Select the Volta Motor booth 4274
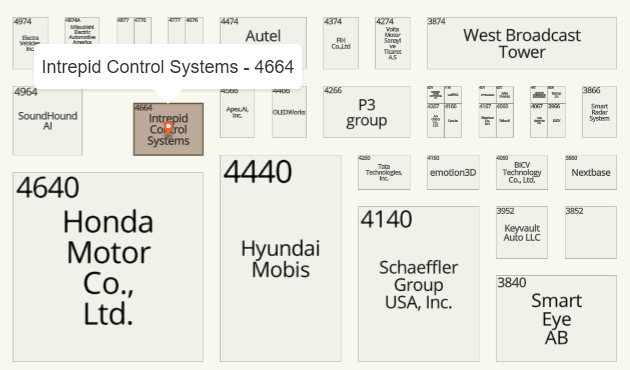Image resolution: width=630 pixels, height=370 pixels. (393, 43)
